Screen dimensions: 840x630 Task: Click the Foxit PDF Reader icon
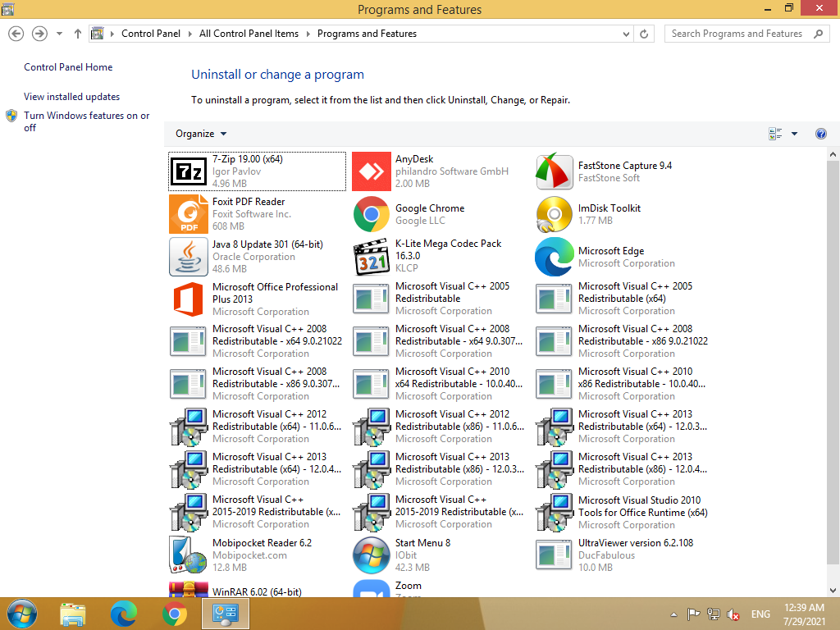189,214
